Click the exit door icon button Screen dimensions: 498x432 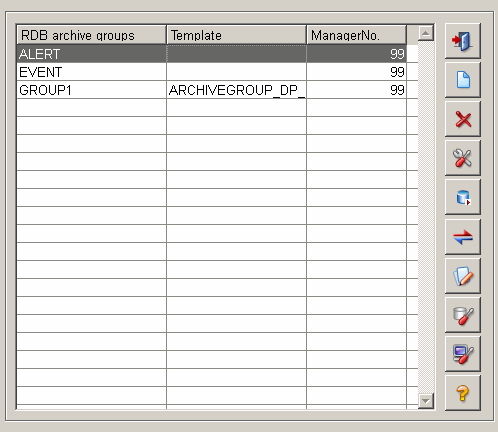click(x=463, y=41)
